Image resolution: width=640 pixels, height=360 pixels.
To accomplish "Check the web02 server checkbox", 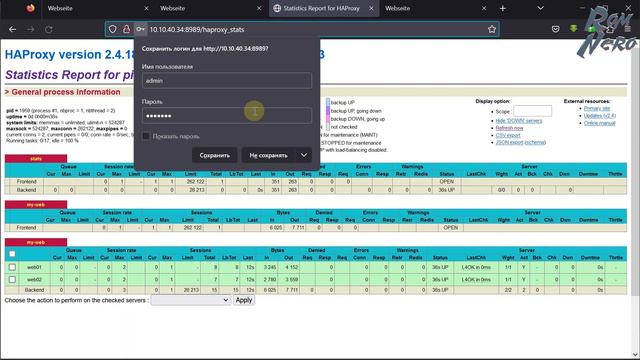I will [12, 280].
